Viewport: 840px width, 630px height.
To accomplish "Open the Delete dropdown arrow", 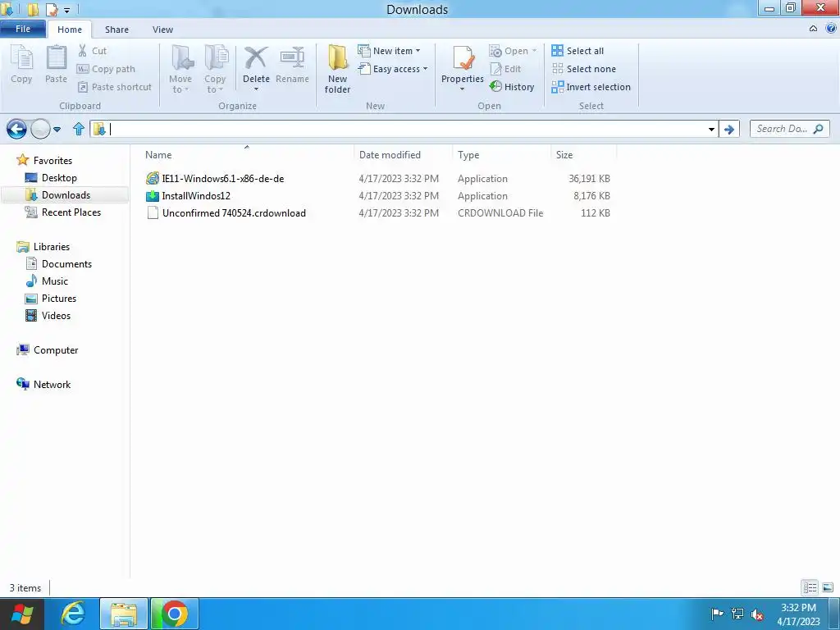I will tap(256, 89).
